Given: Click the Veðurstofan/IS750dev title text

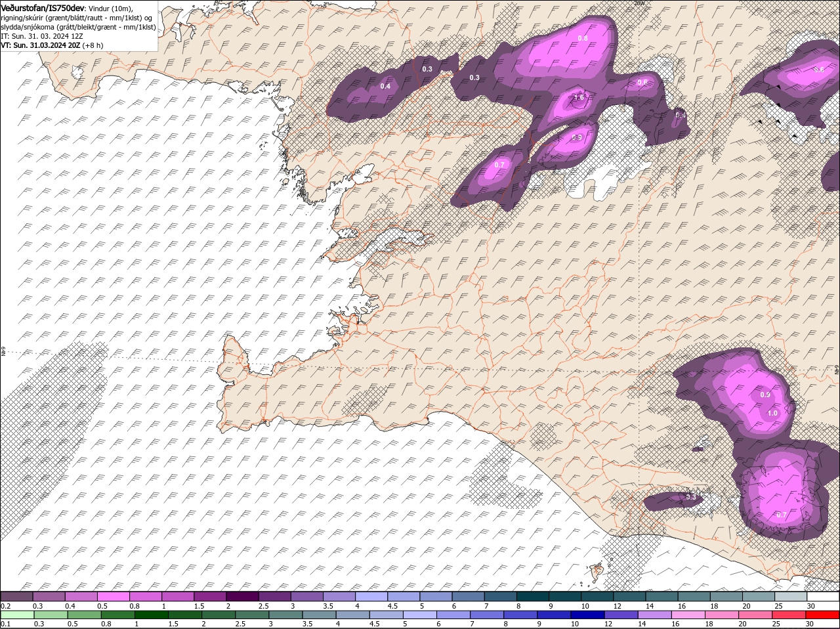Looking at the screenshot, I should (43, 7).
